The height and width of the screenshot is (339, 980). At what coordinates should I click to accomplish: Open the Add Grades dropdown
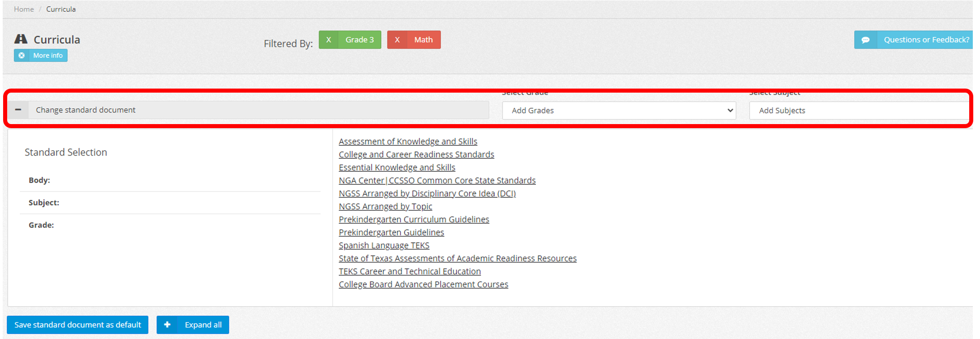click(x=618, y=111)
